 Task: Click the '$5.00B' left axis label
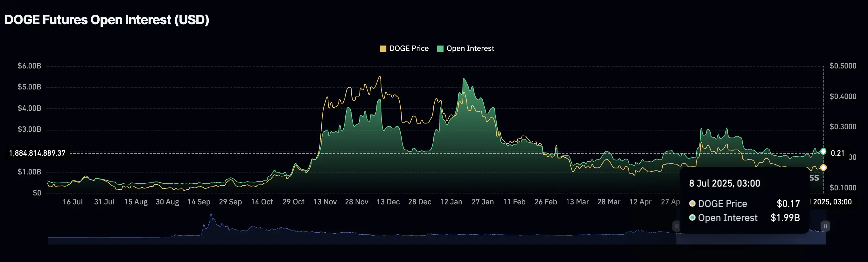click(30, 87)
